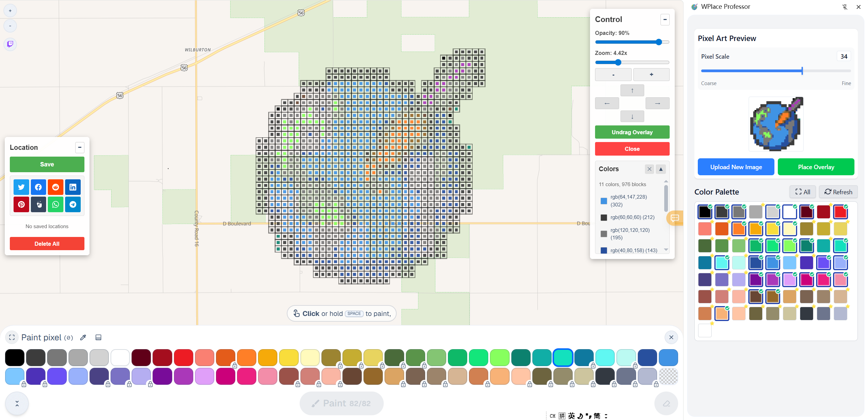Click the eraser button at bottom right

click(x=666, y=403)
